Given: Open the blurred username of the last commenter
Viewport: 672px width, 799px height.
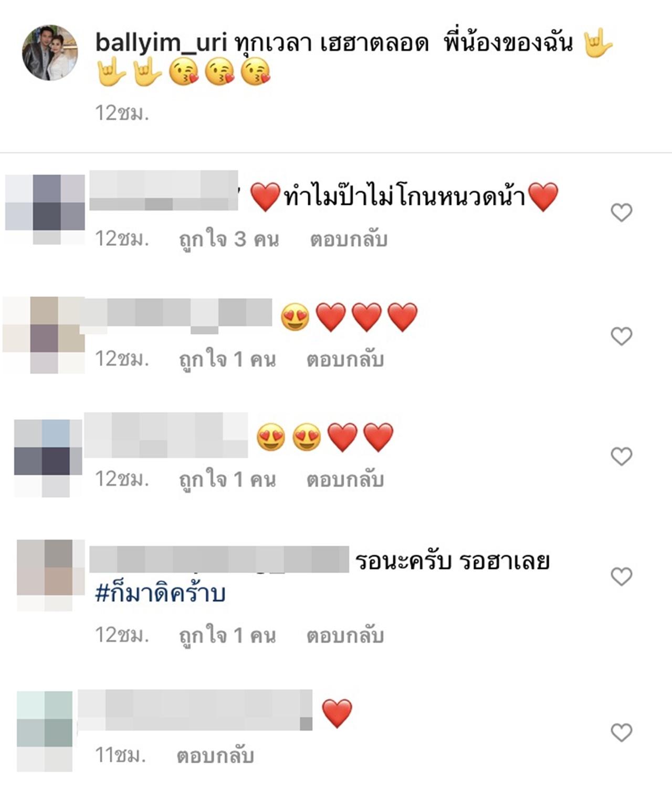Looking at the screenshot, I should 195,710.
